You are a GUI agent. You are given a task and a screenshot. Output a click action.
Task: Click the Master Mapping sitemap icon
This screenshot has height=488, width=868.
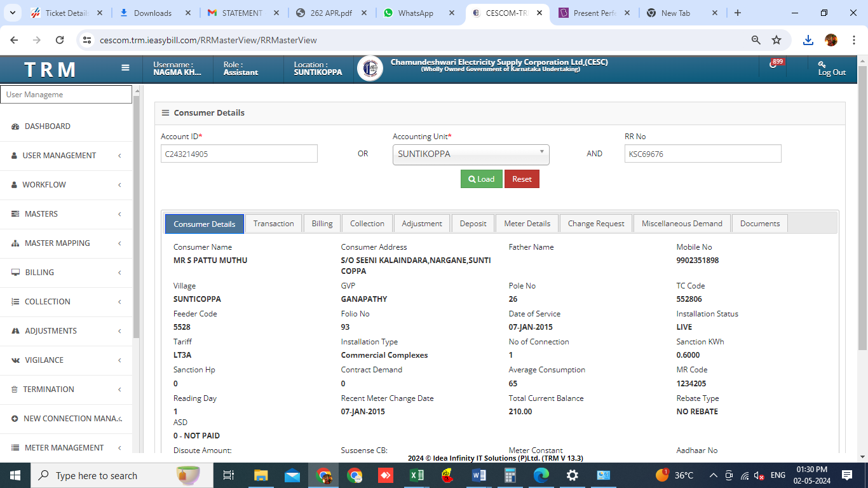tap(15, 243)
